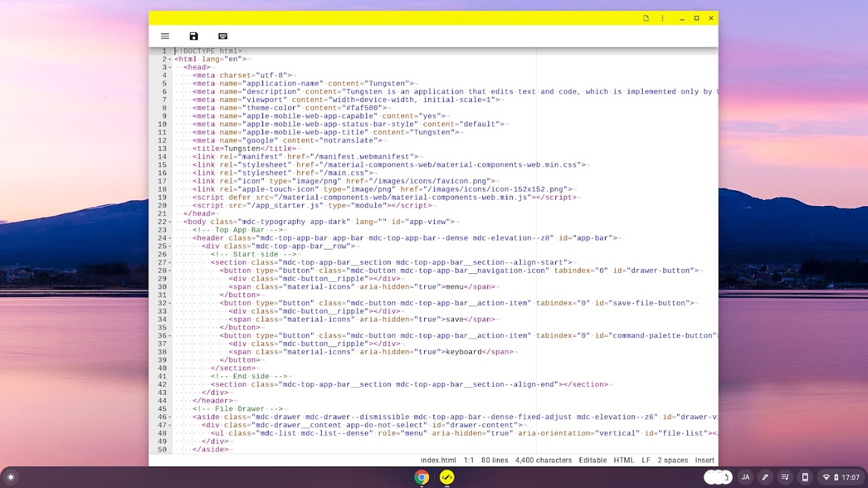Collapse the html element on line 2
The image size is (868, 488).
tap(170, 59)
